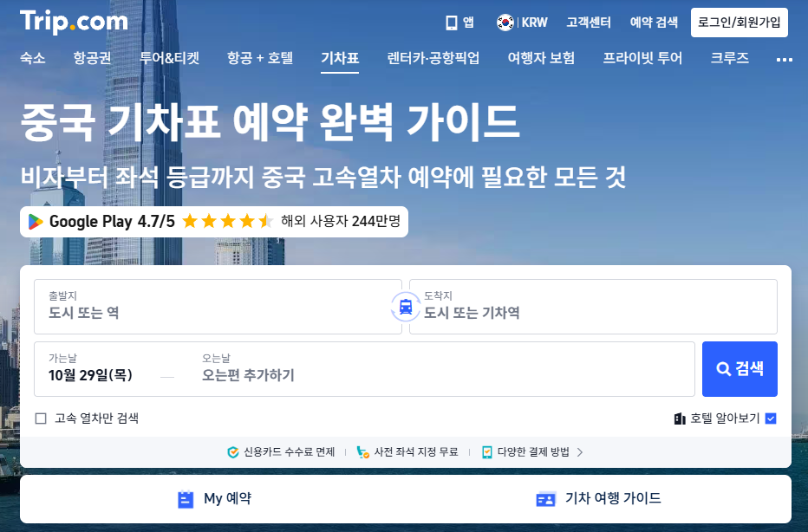Click the star rating icons

coord(228,222)
